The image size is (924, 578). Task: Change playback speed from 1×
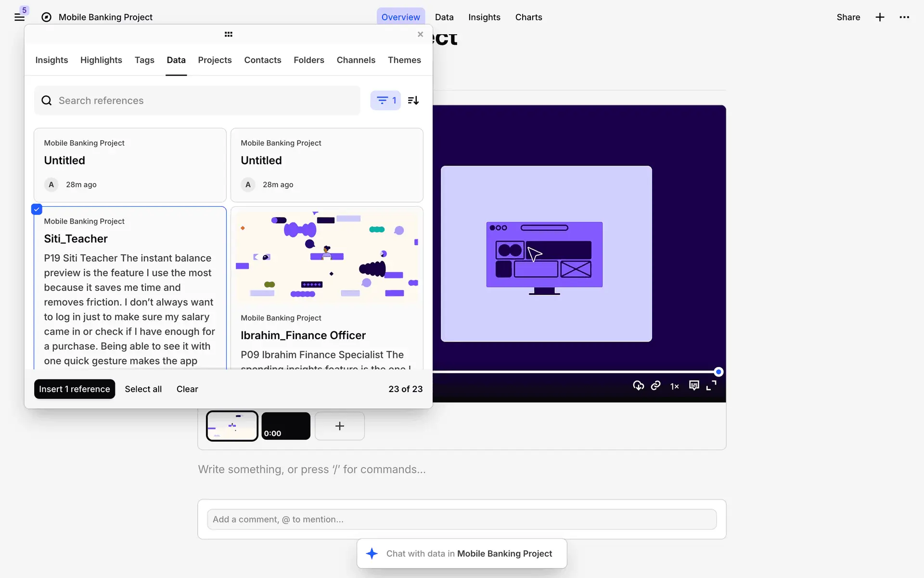(675, 386)
